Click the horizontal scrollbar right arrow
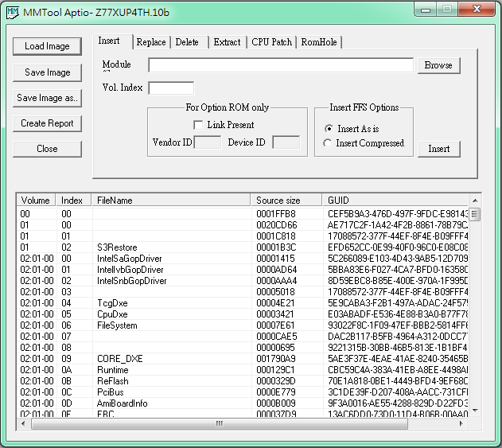Image resolution: width=502 pixels, height=448 pixels. (x=461, y=423)
